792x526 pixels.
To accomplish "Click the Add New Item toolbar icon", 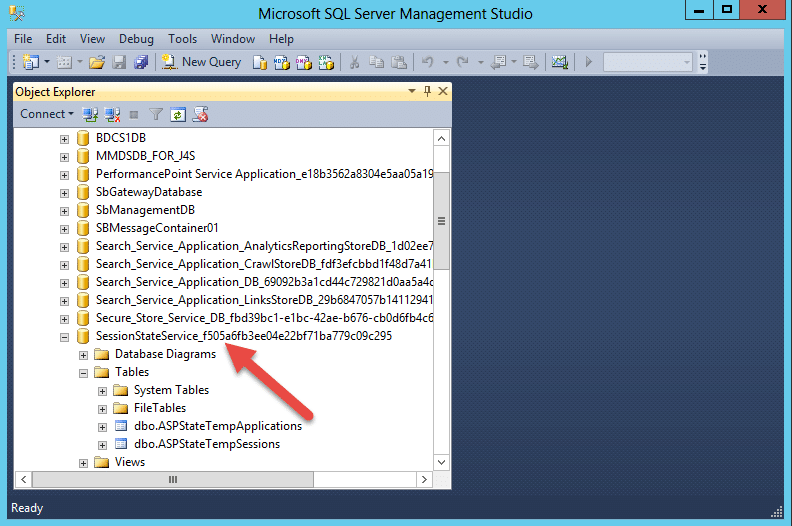I will pos(64,62).
